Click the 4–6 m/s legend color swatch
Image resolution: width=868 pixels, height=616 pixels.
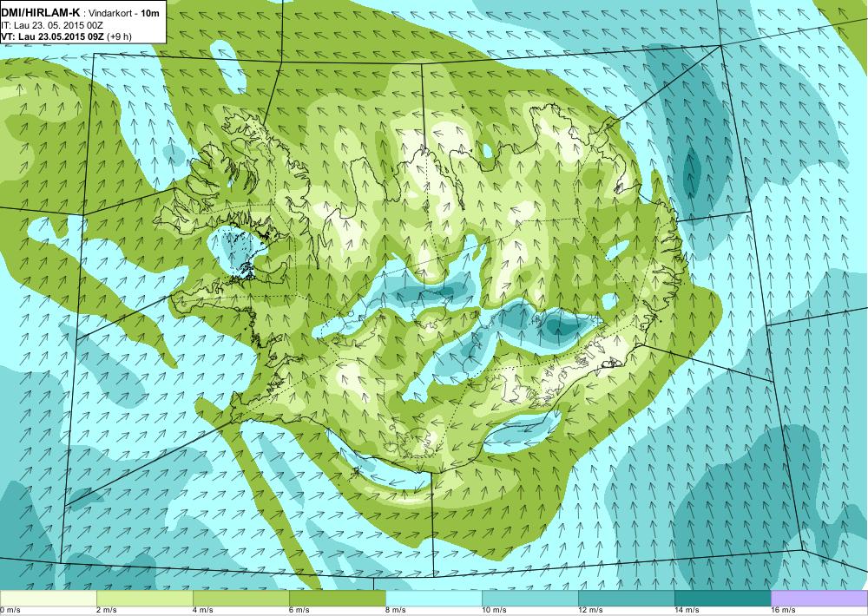click(x=241, y=599)
